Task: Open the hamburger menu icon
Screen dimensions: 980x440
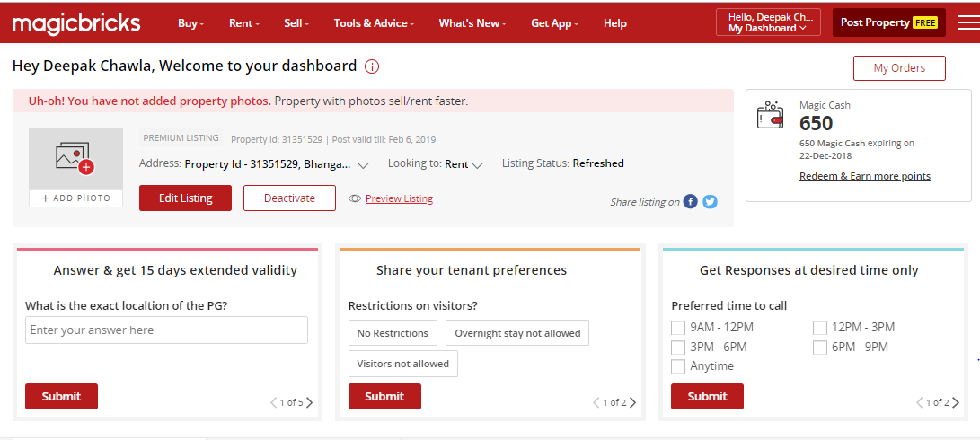Action: click(968, 22)
